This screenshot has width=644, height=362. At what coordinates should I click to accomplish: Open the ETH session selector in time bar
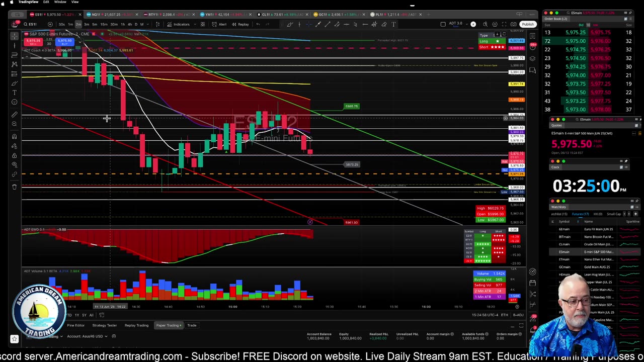pyautogui.click(x=504, y=315)
